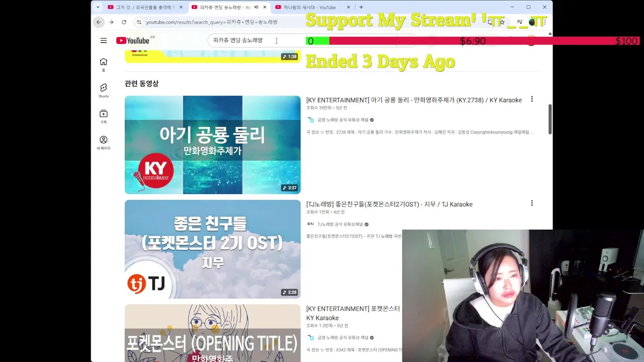This screenshot has height=362, width=644.
Task: Open the title '[KY ENTERTAINMENT] 아기 공룡 둘리'
Action: tap(414, 100)
